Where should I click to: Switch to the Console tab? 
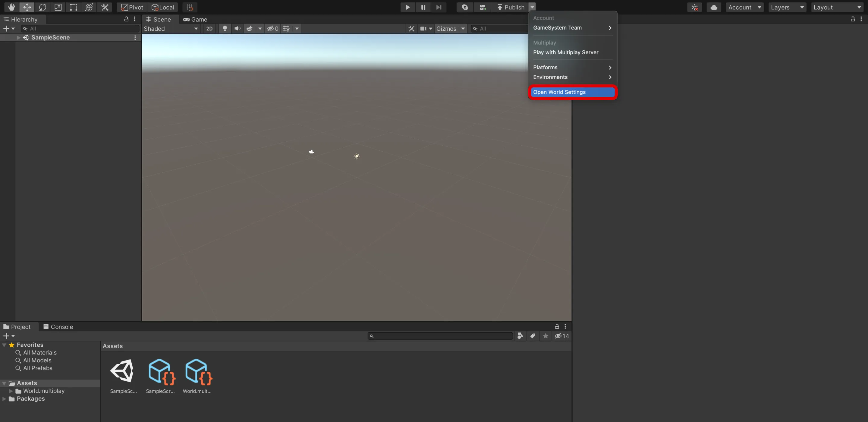58,327
